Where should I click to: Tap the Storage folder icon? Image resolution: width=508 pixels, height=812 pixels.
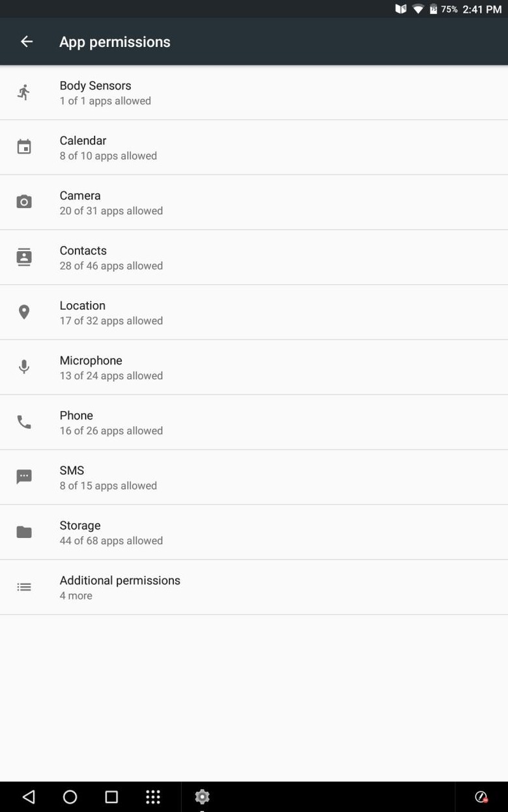pos(24,532)
